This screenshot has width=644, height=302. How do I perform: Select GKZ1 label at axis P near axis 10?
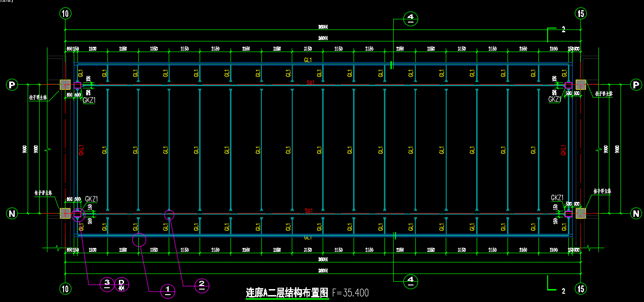click(89, 100)
